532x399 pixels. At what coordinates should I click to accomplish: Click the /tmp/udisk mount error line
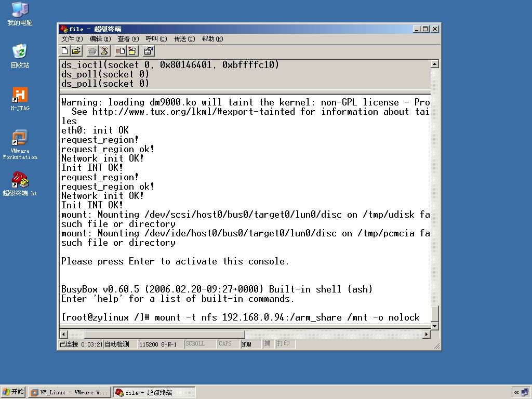click(245, 215)
